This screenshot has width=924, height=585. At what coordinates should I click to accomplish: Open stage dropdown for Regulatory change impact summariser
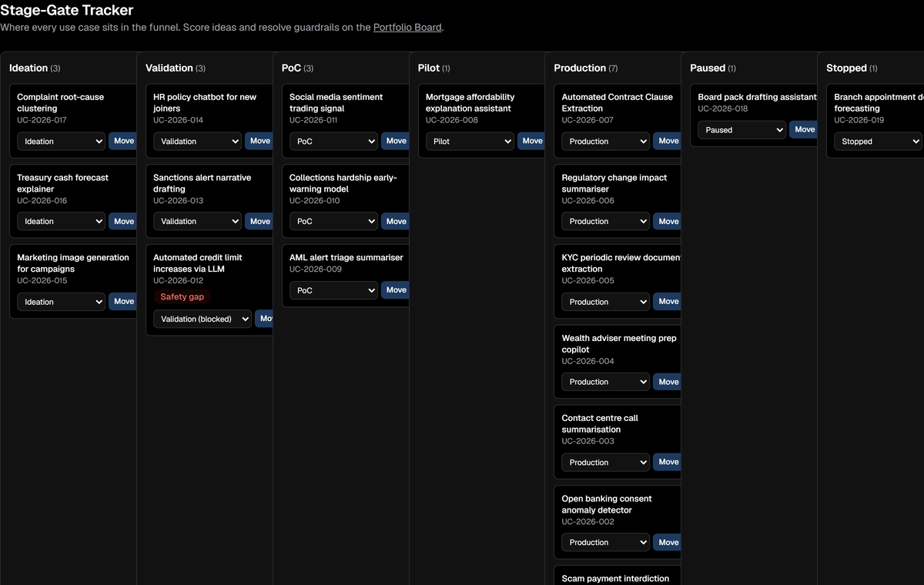tap(606, 222)
